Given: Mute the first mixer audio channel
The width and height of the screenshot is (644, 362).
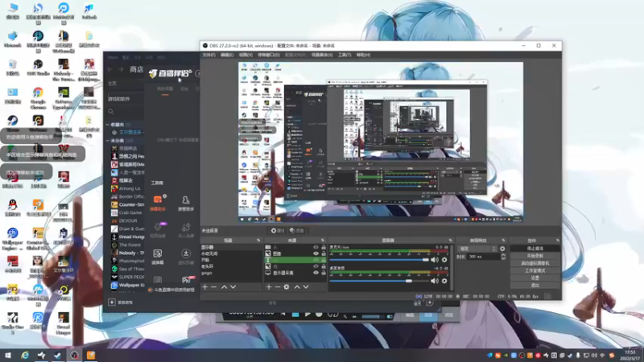Looking at the screenshot, I should point(435,260).
